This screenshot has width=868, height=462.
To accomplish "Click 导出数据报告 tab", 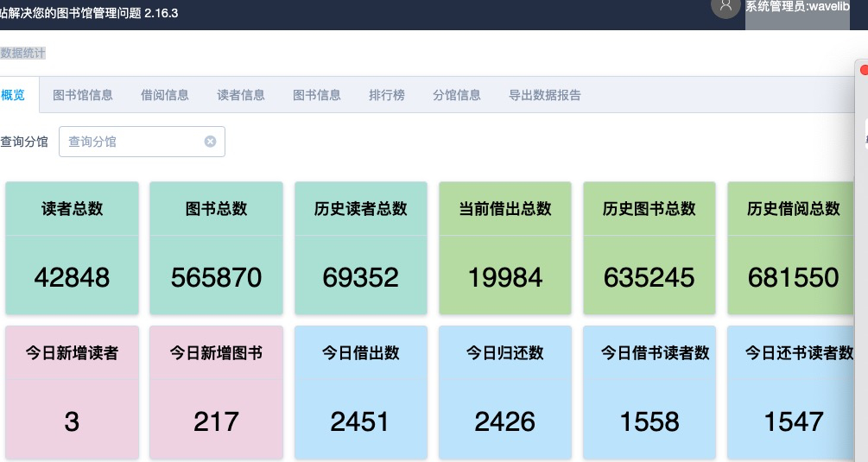I will click(545, 95).
